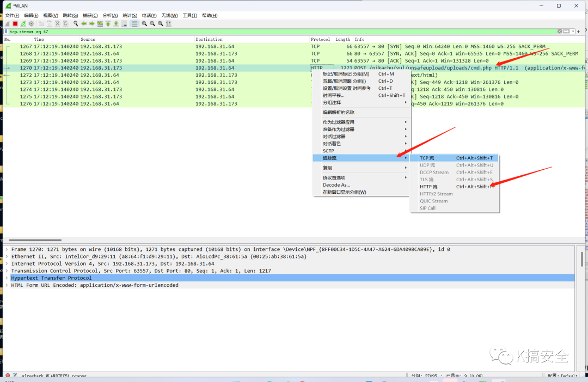
Task: Expand Ethernet II tree row
Action: 7,256
